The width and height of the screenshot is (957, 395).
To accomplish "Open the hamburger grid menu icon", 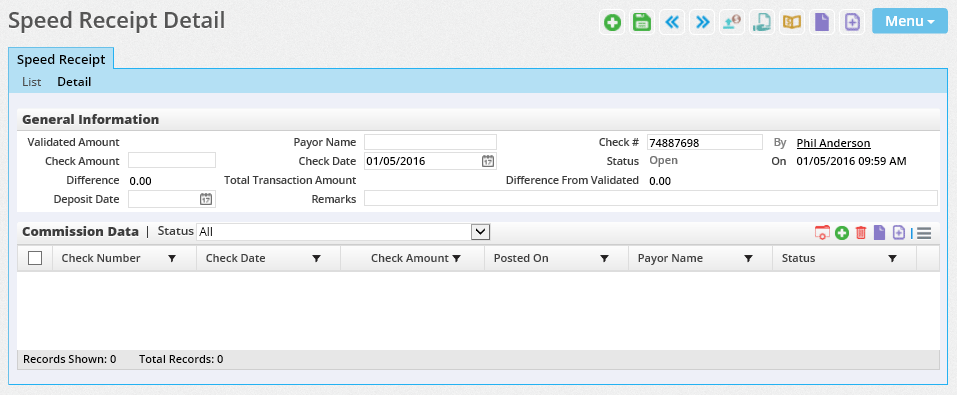I will 924,233.
